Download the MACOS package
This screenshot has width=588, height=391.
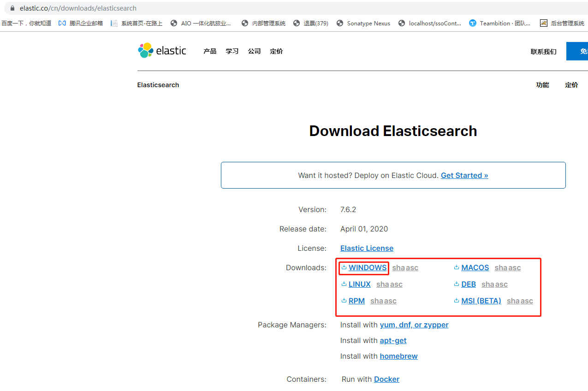tap(475, 267)
